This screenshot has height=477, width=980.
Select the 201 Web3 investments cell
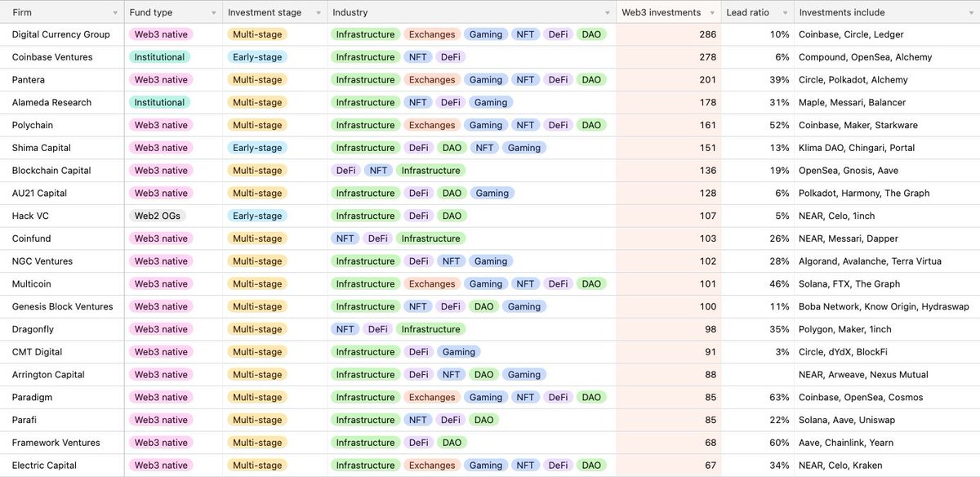coord(669,80)
